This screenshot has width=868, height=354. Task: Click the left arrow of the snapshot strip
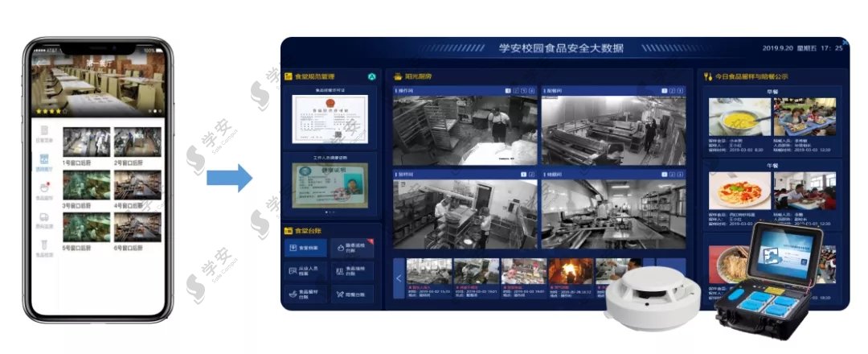coord(399,278)
